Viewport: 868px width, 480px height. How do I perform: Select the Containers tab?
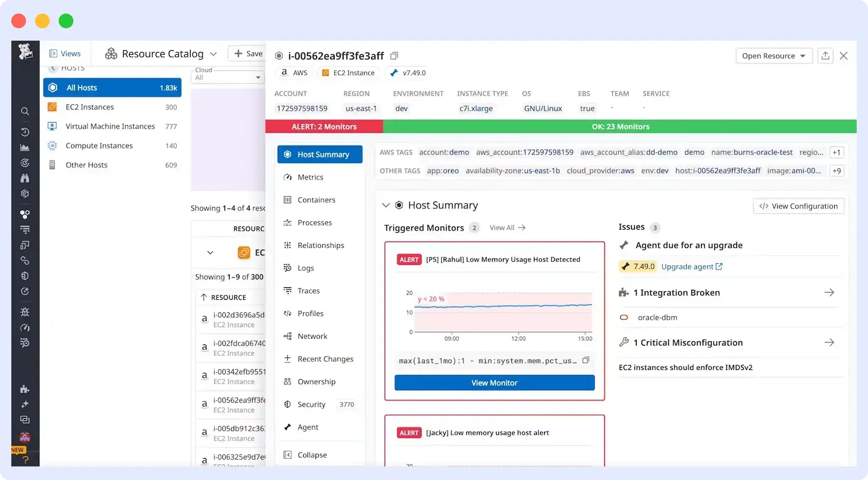pyautogui.click(x=315, y=199)
